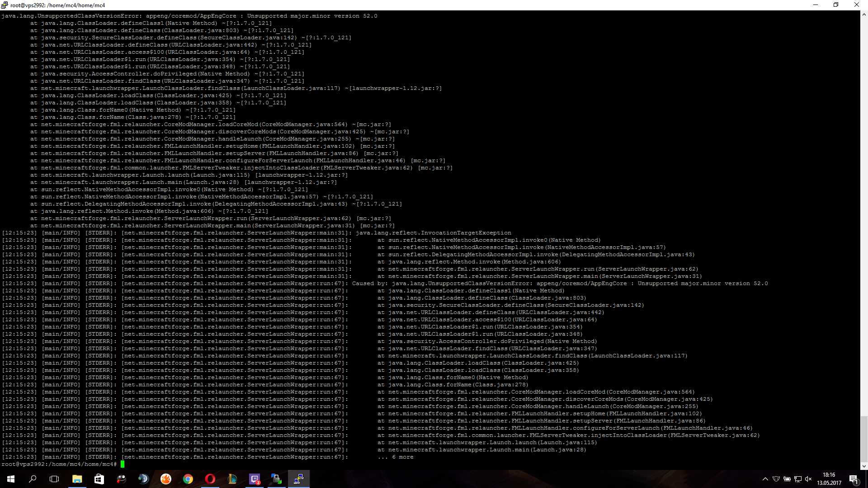The width and height of the screenshot is (868, 488).
Task: Expand the hidden system tray icons chevron
Action: (765, 479)
